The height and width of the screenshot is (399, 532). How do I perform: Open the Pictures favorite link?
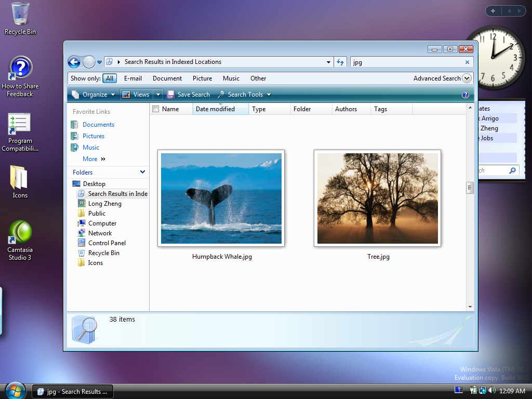94,136
